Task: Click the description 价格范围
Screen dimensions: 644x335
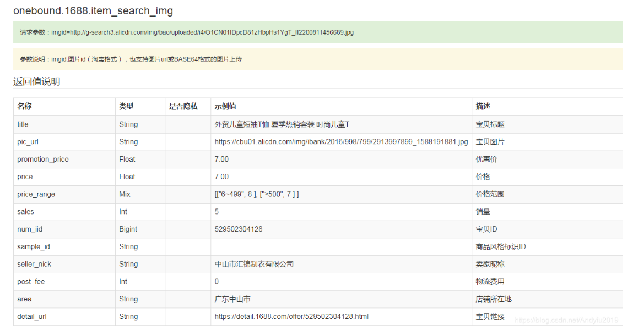Action: 490,194
